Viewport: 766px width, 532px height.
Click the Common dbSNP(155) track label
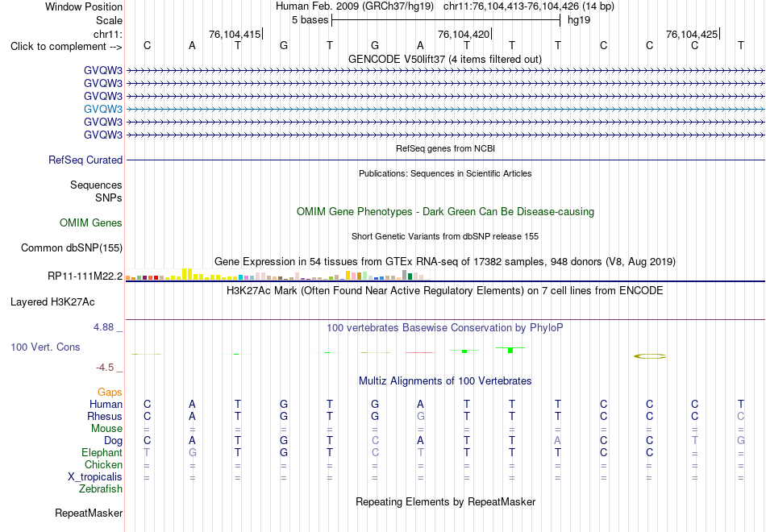pyautogui.click(x=72, y=247)
